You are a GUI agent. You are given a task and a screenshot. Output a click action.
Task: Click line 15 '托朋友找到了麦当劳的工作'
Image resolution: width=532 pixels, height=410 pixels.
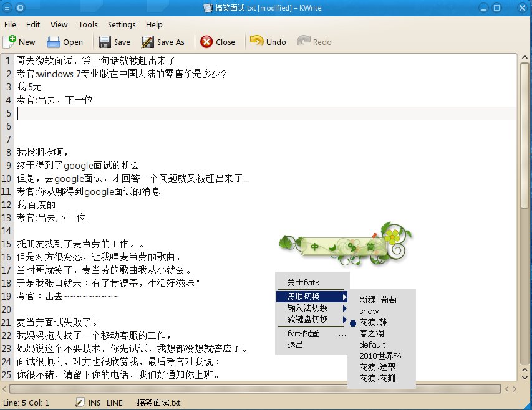point(80,244)
